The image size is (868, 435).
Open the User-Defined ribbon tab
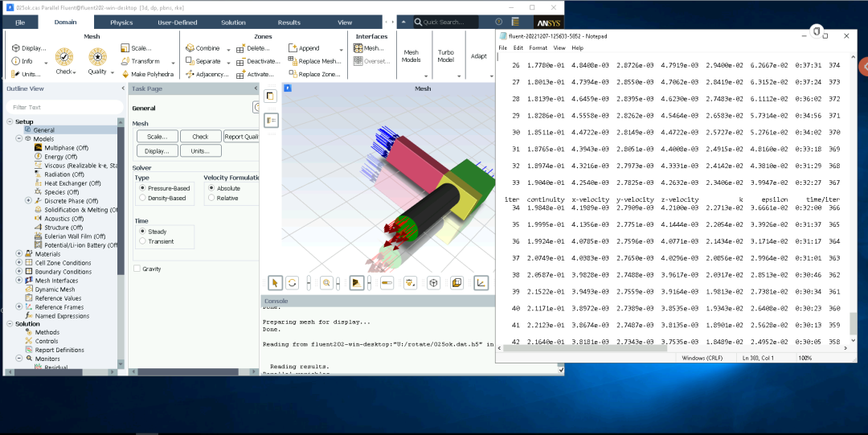click(177, 23)
